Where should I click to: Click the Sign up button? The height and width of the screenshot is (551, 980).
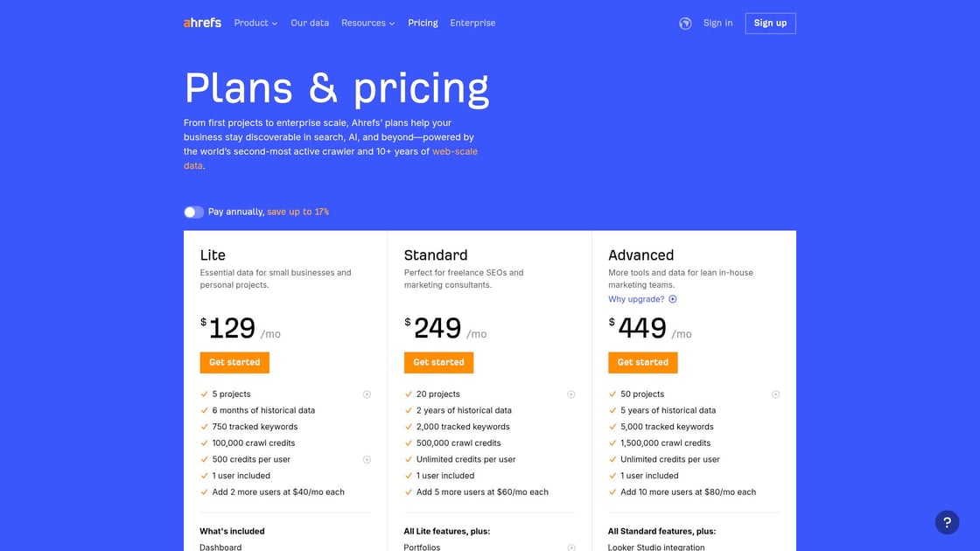pos(770,24)
